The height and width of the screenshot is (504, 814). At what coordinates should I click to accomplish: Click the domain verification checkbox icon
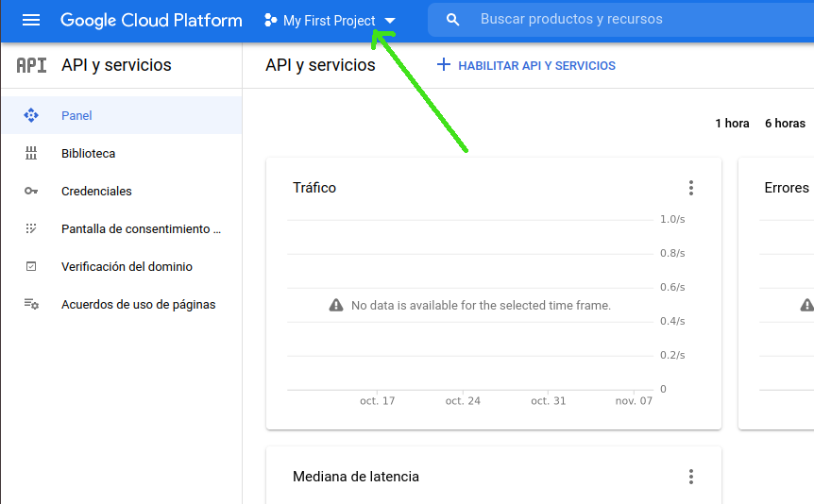(31, 266)
